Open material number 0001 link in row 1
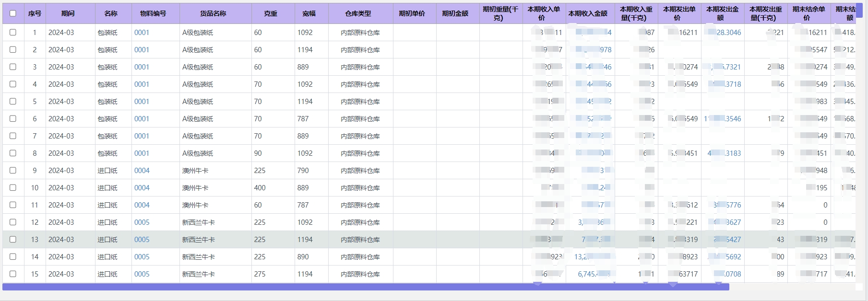 click(x=142, y=33)
